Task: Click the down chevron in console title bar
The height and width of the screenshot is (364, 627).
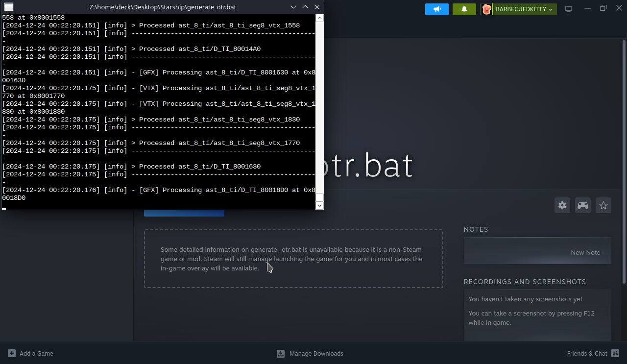Action: [x=293, y=7]
